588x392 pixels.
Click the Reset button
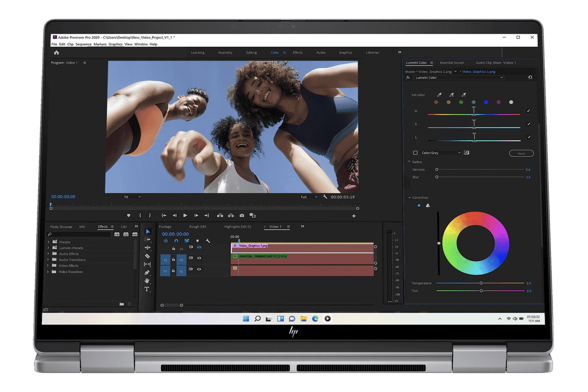(521, 153)
